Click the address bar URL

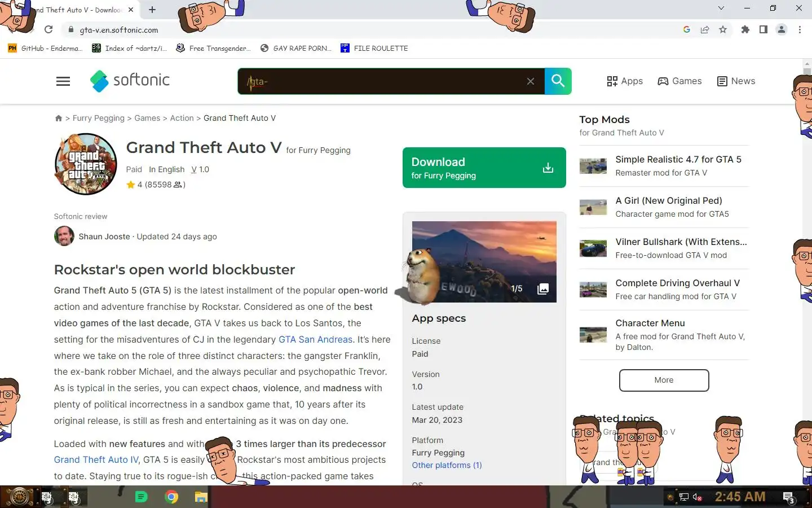tap(119, 30)
